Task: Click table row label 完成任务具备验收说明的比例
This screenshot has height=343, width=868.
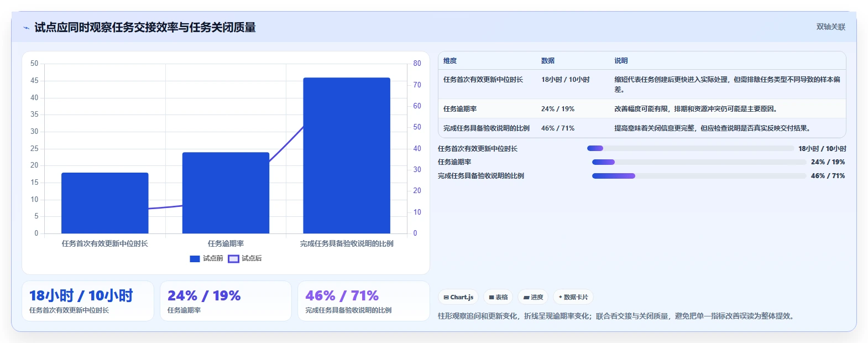Action: [487, 128]
